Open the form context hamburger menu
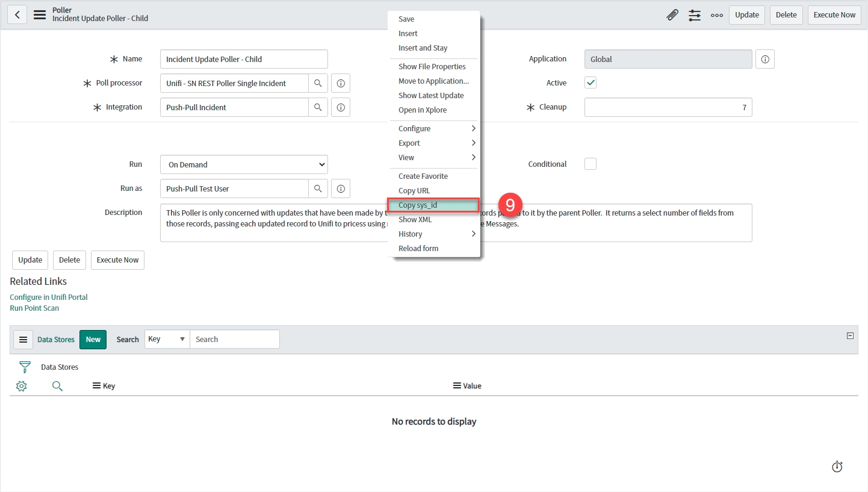This screenshot has width=868, height=492. (40, 15)
